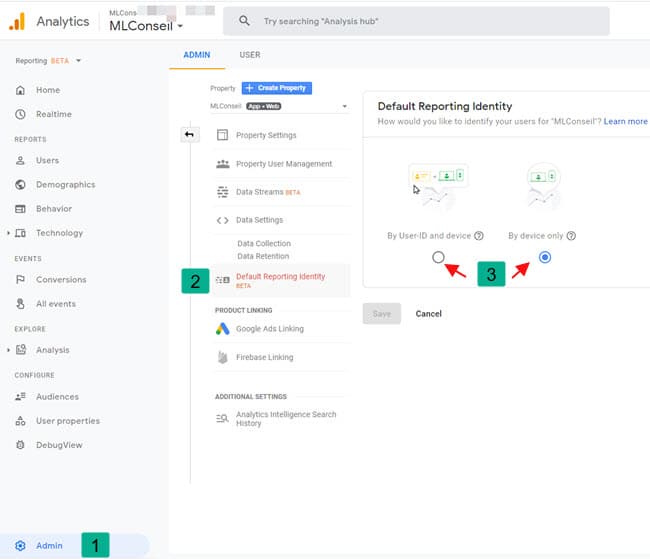Click the Admin gear icon
This screenshot has height=559, width=650.
20,546
